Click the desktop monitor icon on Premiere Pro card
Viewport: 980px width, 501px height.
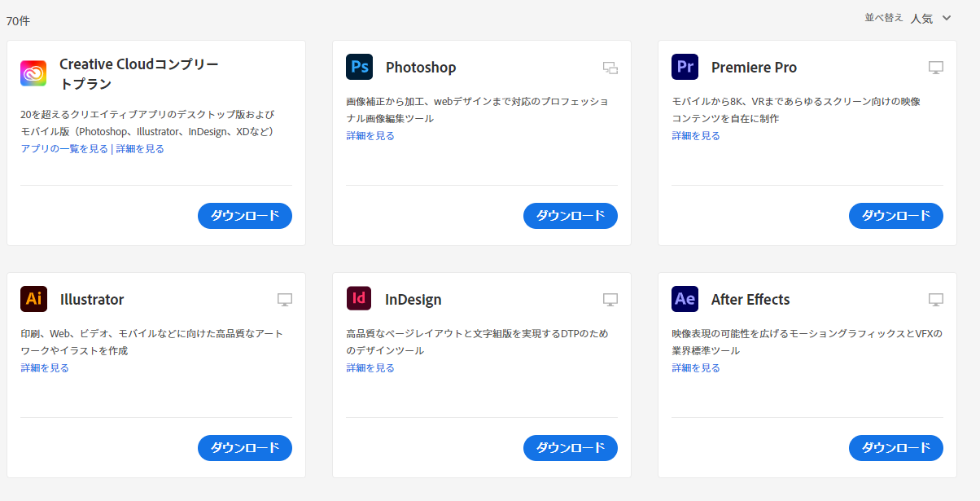935,68
